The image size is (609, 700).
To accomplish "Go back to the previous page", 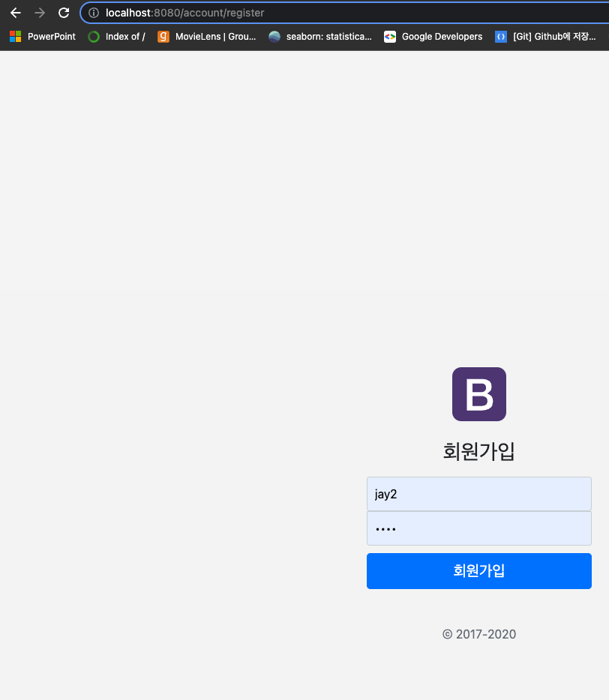I will click(x=16, y=13).
